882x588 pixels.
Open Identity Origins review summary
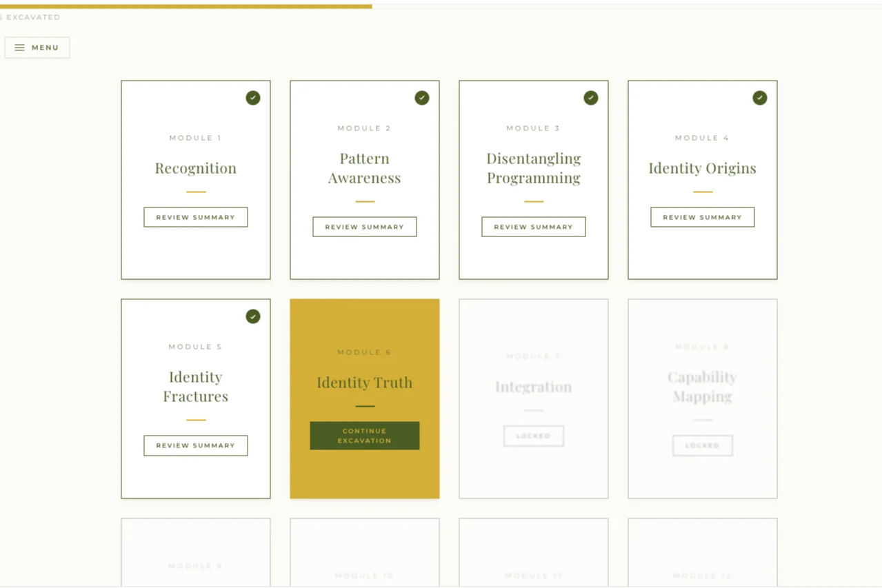pos(703,217)
